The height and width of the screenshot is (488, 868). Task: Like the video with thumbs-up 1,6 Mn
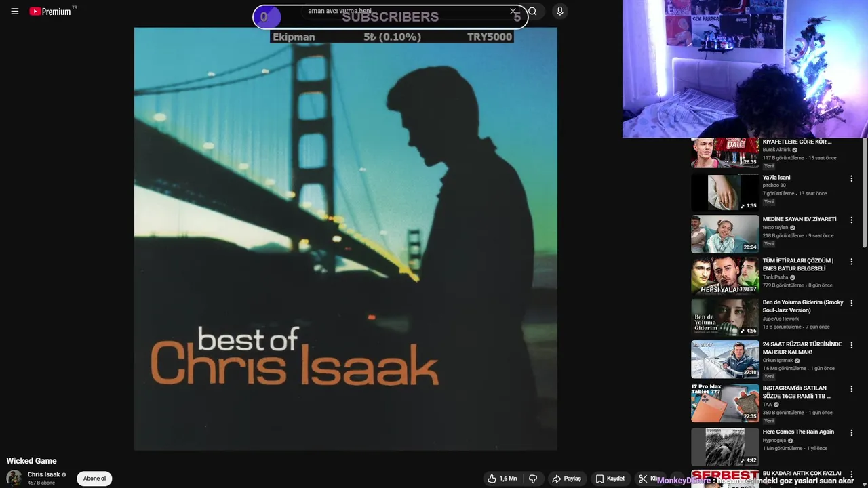pos(502,479)
